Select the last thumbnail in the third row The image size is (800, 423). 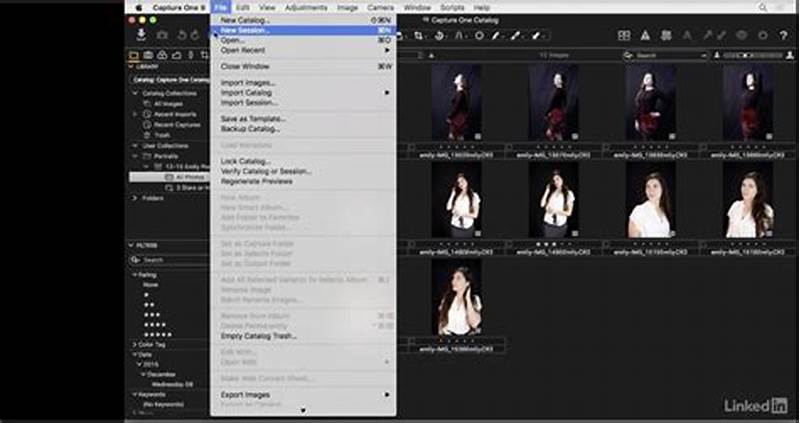(x=457, y=297)
